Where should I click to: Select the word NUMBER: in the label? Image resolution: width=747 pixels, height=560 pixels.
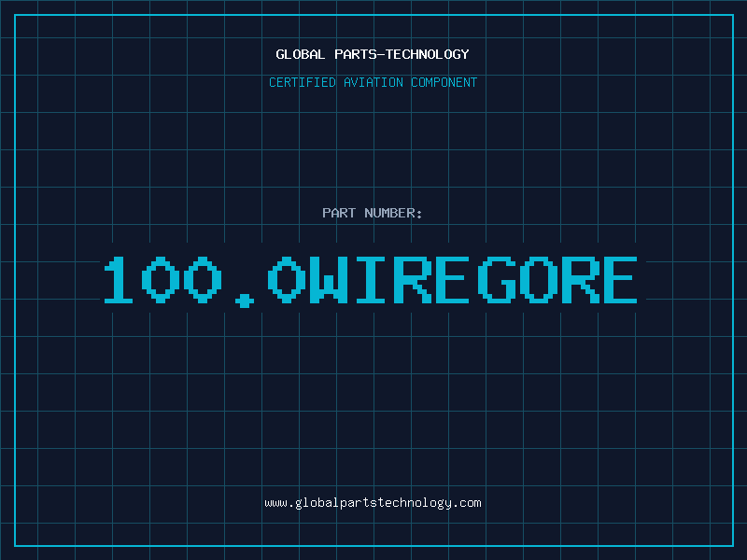coord(394,213)
